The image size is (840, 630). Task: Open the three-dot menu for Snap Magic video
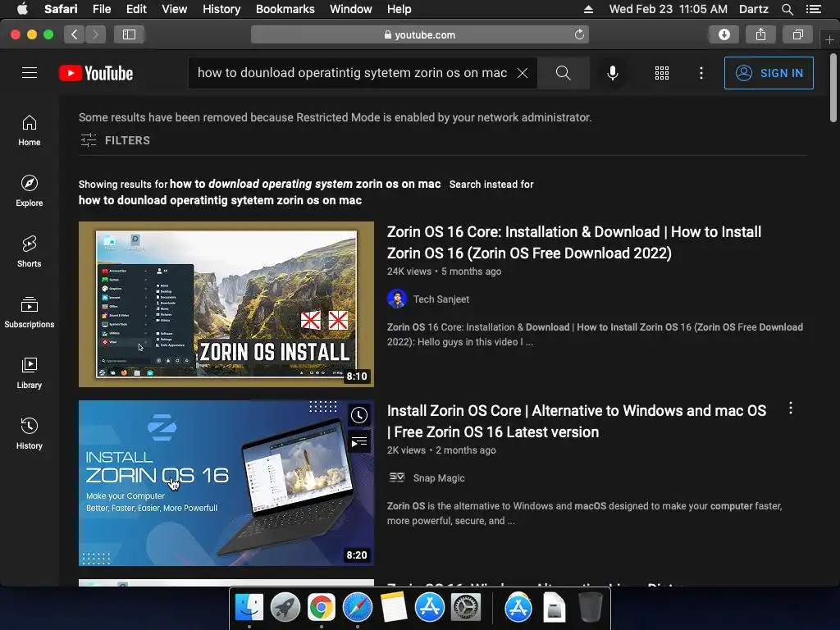790,409
